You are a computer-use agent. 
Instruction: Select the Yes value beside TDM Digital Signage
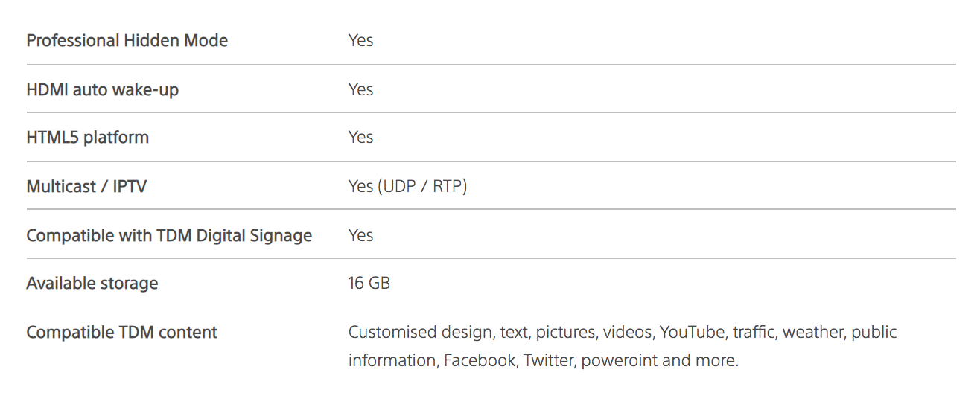coord(360,236)
